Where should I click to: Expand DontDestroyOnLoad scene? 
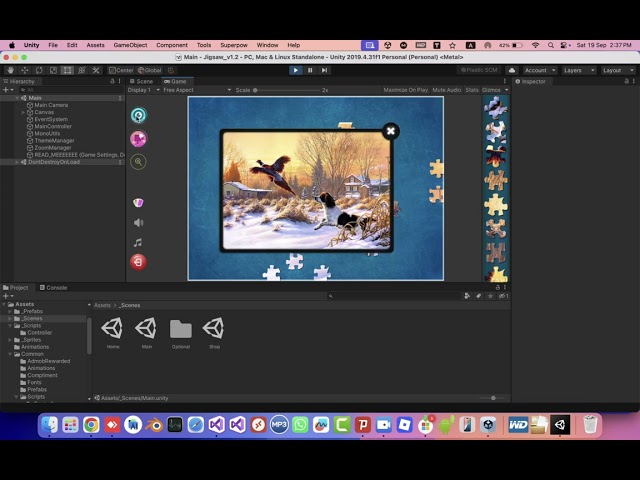click(x=17, y=162)
